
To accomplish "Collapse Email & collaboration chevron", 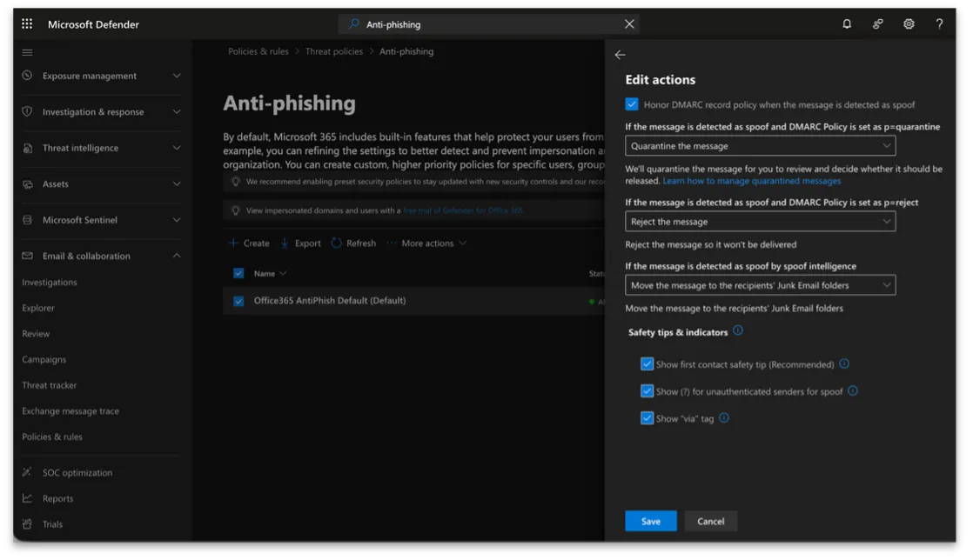I will (177, 256).
